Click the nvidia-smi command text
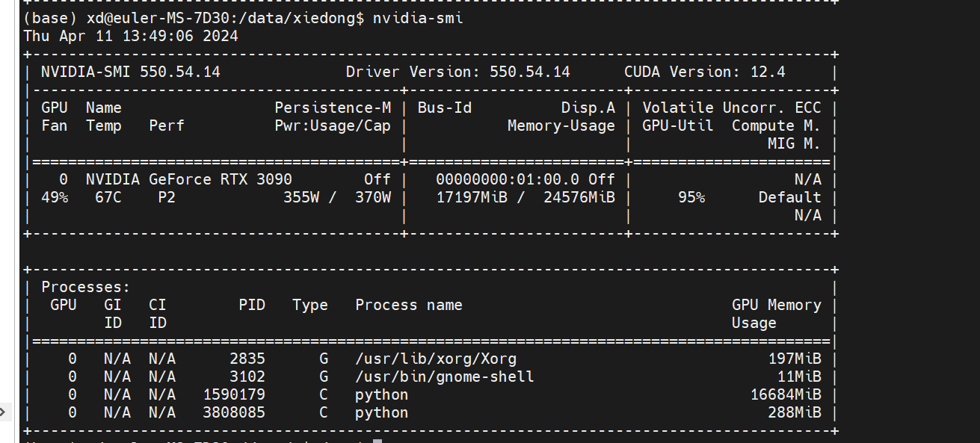This screenshot has width=980, height=443. pyautogui.click(x=418, y=18)
